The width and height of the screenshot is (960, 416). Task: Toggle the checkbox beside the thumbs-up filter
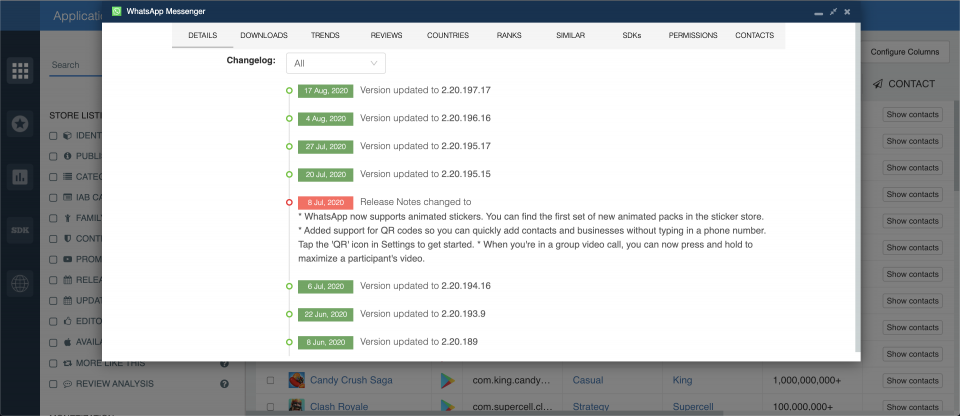point(53,321)
